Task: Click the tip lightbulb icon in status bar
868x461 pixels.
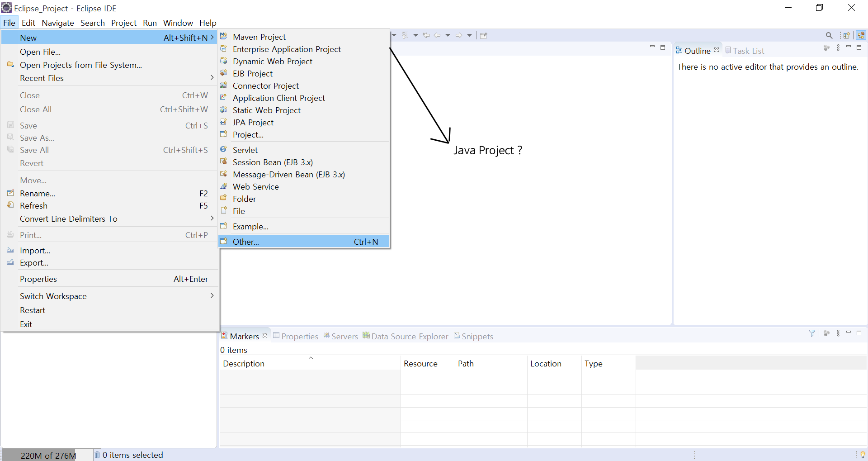Action: click(x=863, y=455)
